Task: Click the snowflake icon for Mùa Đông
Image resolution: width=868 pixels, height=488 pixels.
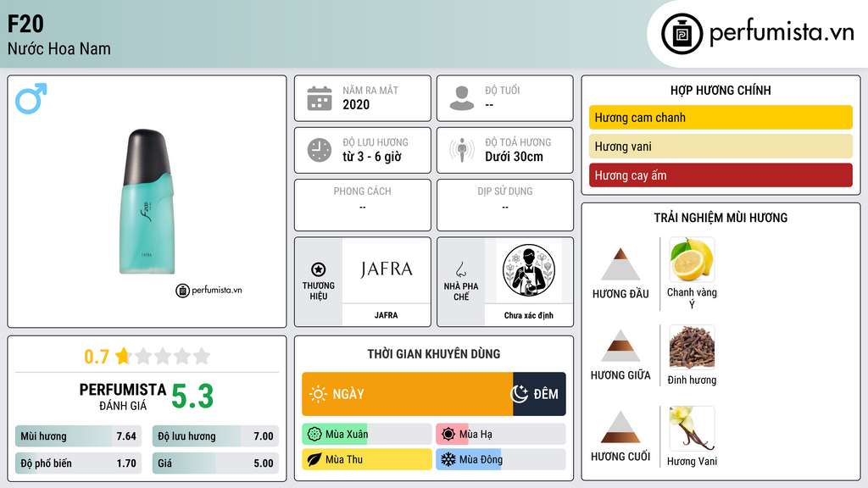Action: click(x=448, y=459)
